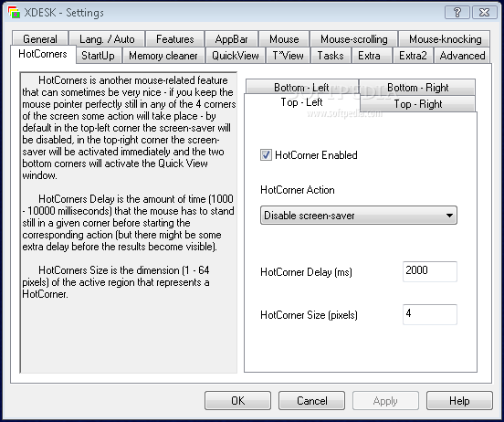The height and width of the screenshot is (422, 504).
Task: Click the 'HotCorner Action' label
Action: [298, 190]
